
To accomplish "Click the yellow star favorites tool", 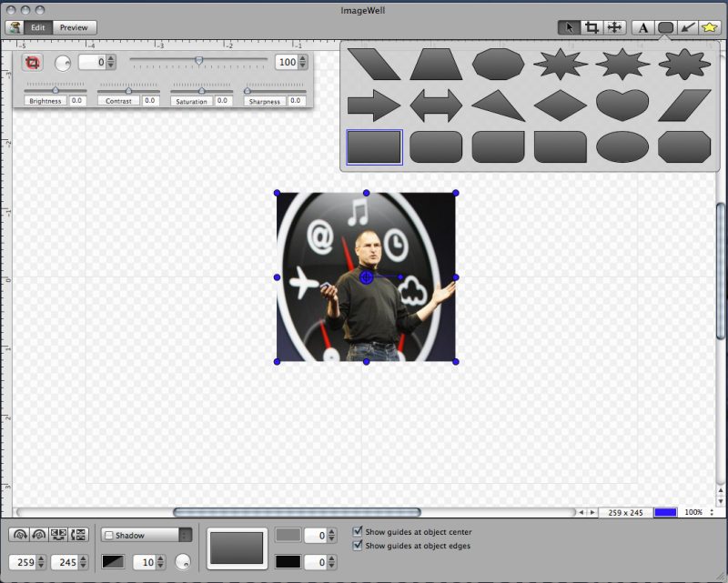I will tap(710, 28).
